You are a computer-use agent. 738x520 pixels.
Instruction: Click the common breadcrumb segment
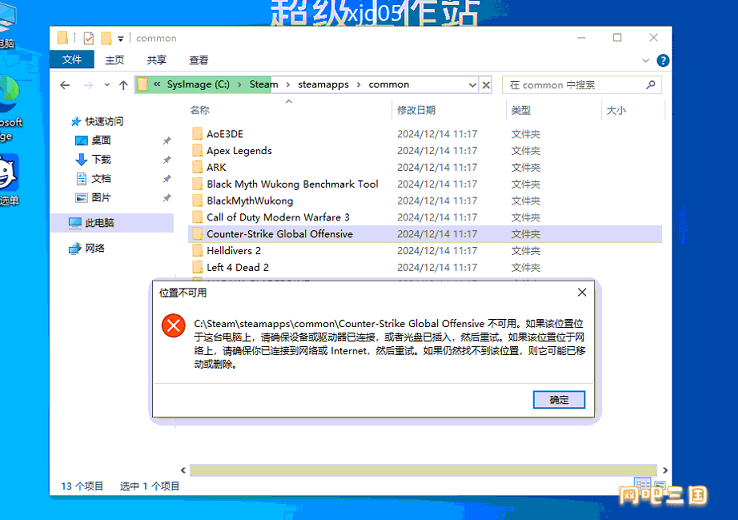(x=389, y=85)
